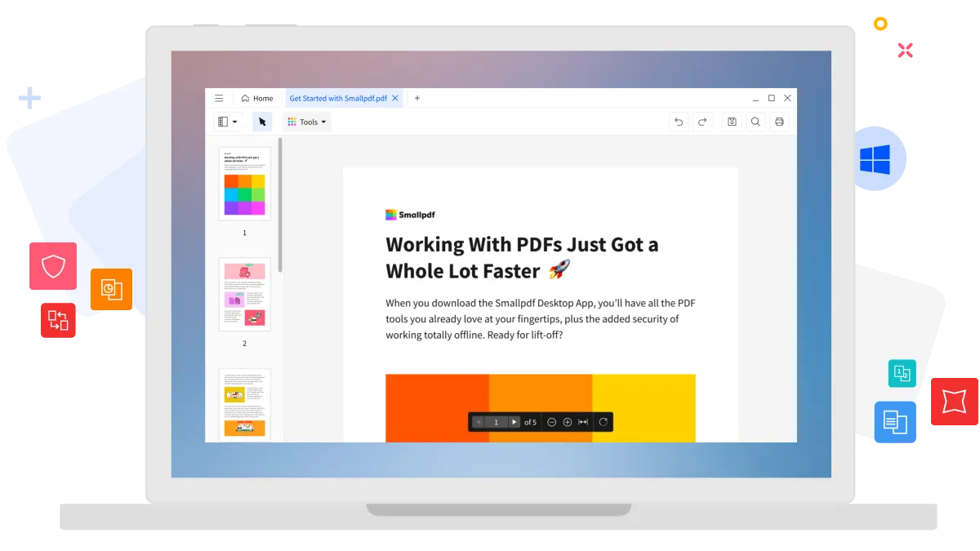Switch to the Home tab

pos(257,97)
